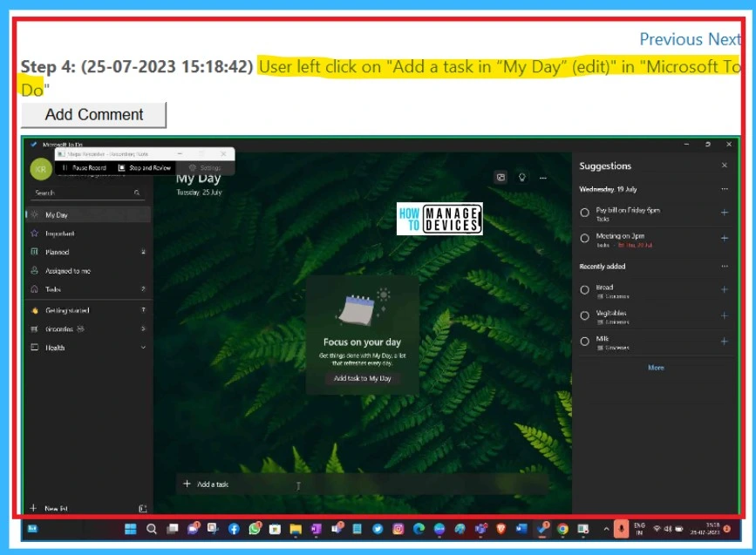Select Assigned to me list

(x=88, y=271)
